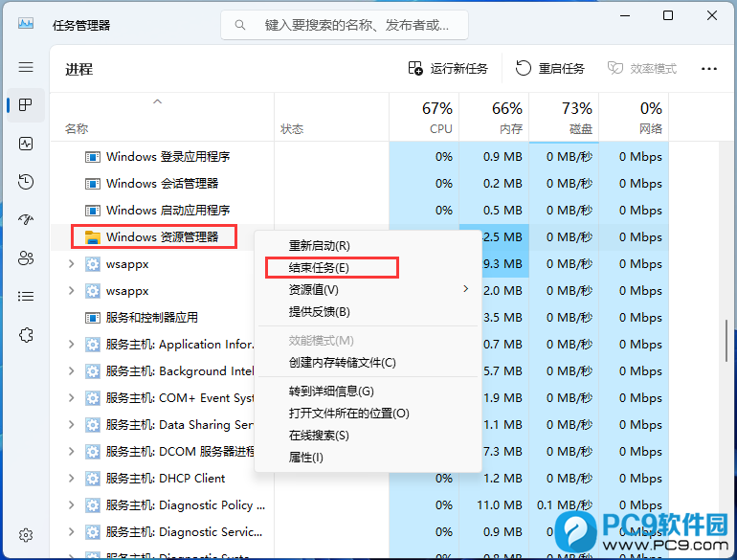Click gear icon of 服务主机: Diagnostic Policy

93,505
